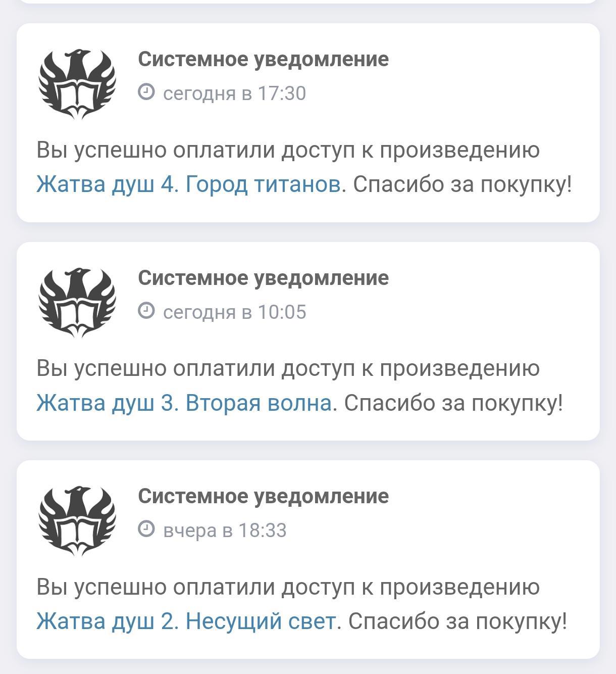Click "Спасибо за покупку!" after the Город титанов link
The height and width of the screenshot is (674, 616).
coord(462,184)
